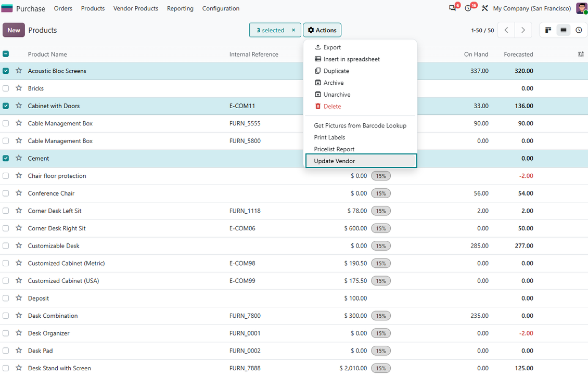Open the messages conversations icon

pyautogui.click(x=453, y=8)
